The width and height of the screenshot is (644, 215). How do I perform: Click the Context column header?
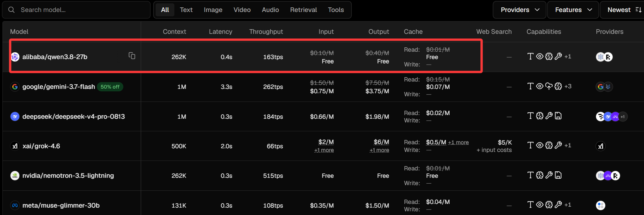174,32
